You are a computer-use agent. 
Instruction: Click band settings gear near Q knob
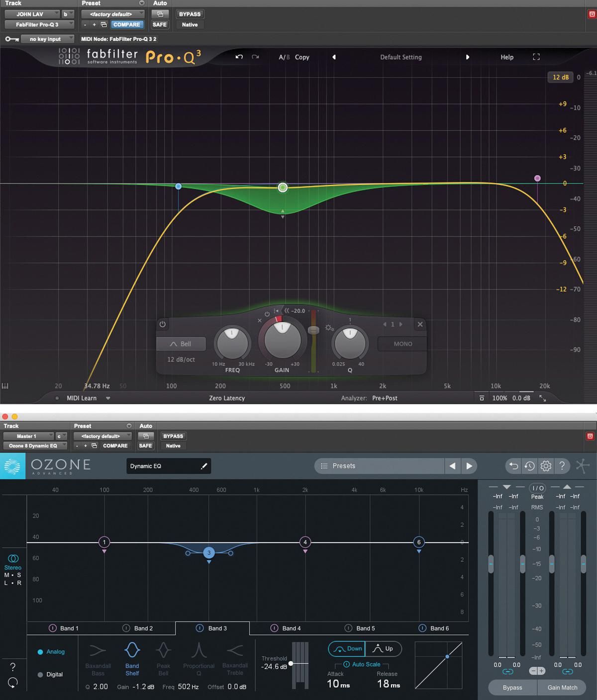point(329,328)
